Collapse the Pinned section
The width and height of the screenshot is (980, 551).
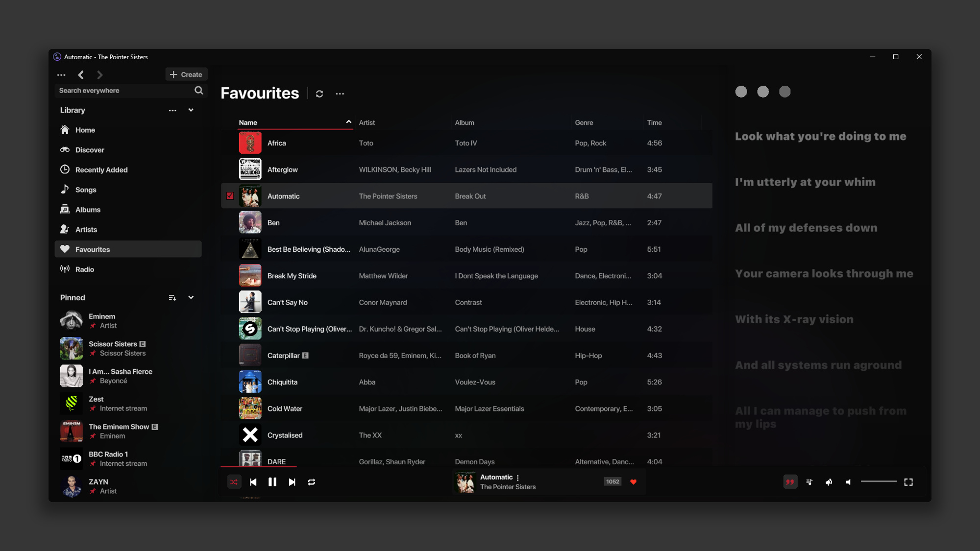(191, 298)
